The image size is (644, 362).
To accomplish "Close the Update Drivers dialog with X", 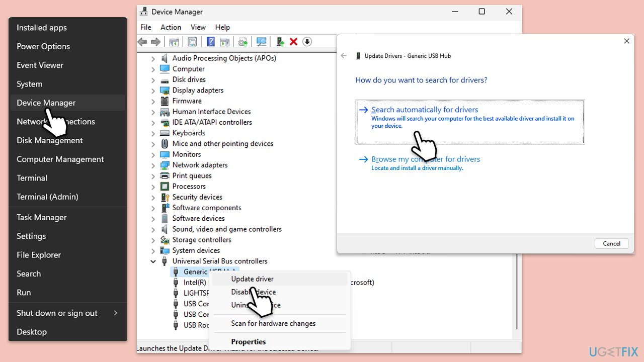I will (x=626, y=41).
